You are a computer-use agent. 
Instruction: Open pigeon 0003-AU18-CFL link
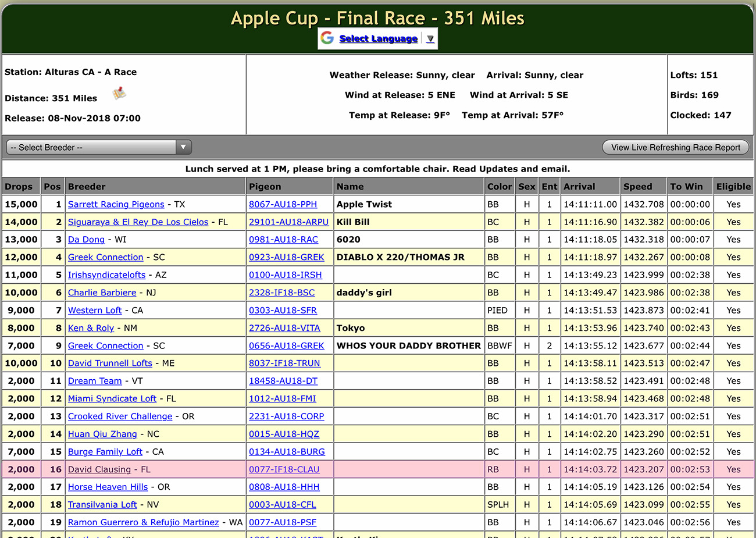(x=283, y=505)
